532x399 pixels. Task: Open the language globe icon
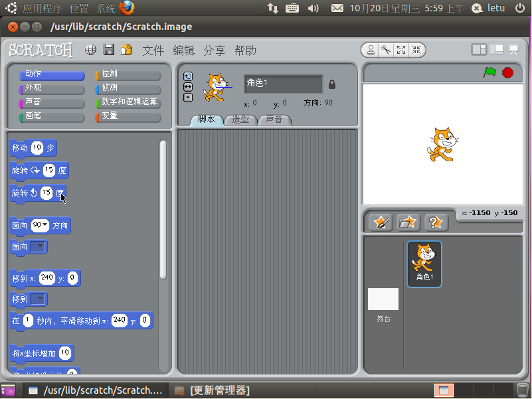coord(91,50)
